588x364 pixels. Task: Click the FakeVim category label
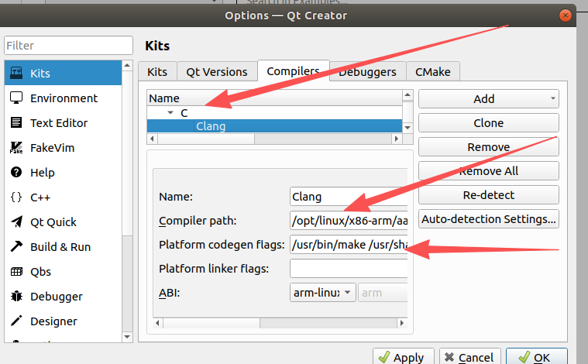(x=52, y=148)
